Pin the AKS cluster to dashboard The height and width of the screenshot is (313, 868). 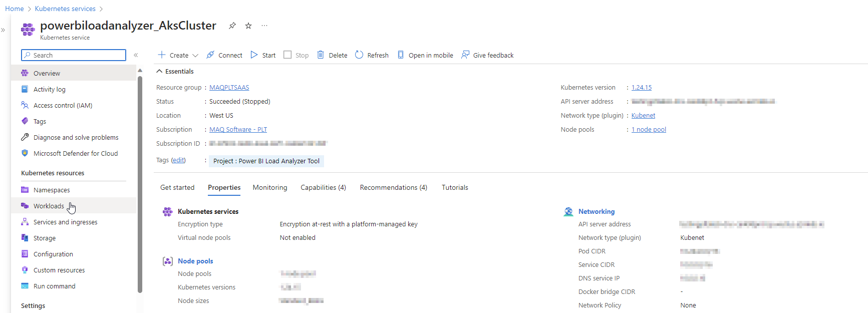[x=232, y=26]
